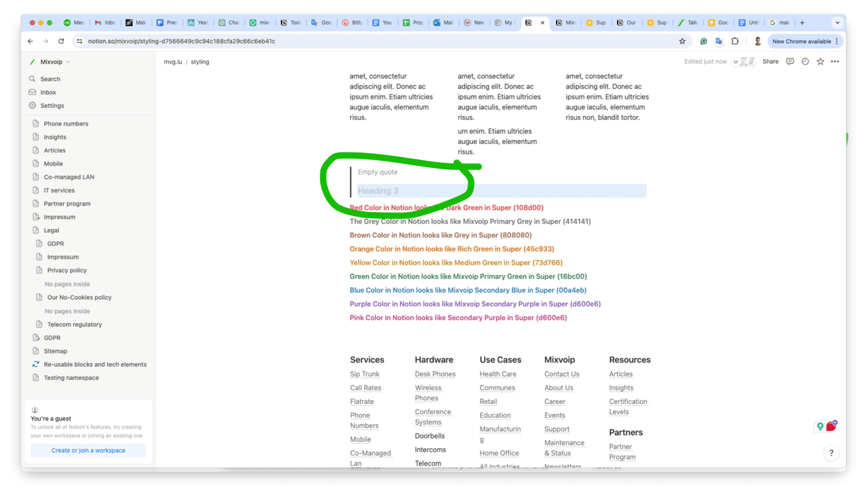Switch to the Gmail Inbox browser tab
The image size is (868, 498).
click(104, 23)
